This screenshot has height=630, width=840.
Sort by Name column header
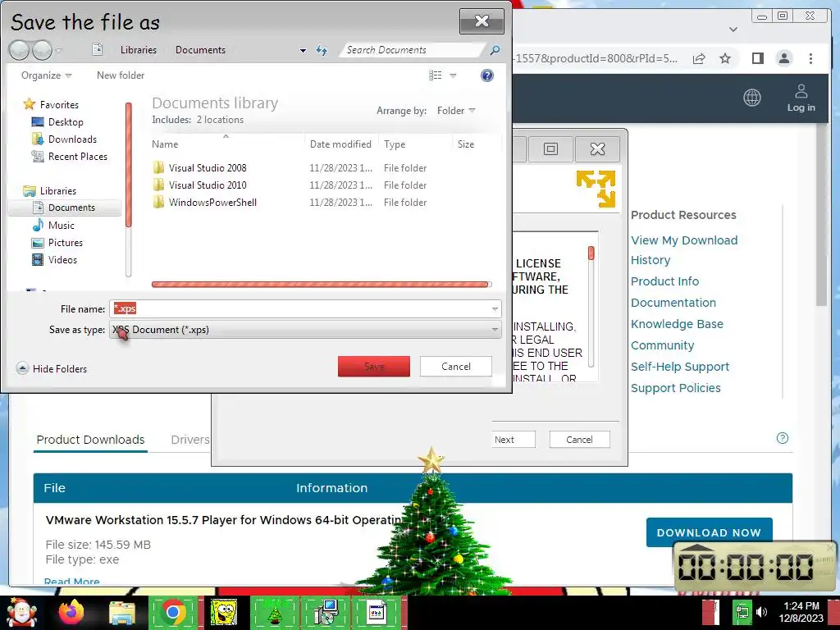point(164,144)
